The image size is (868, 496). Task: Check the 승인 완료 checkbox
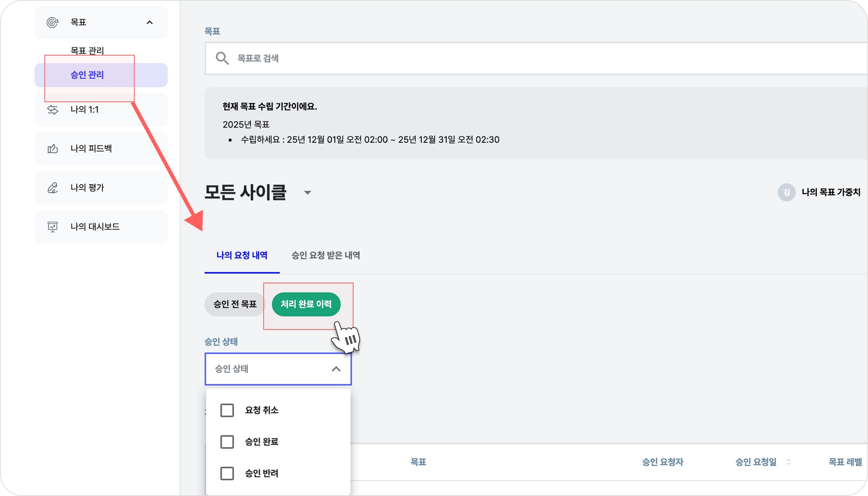[x=227, y=442]
